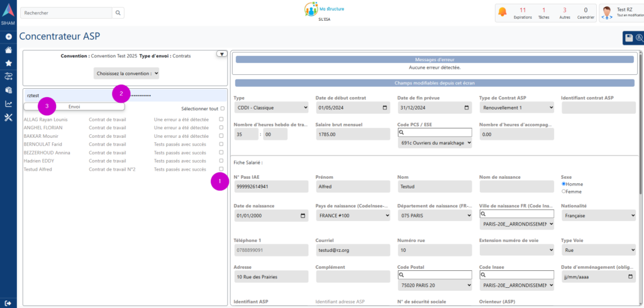The image size is (644, 308).
Task: Open the Choisissez la convention dropdown
Action: pos(126,74)
